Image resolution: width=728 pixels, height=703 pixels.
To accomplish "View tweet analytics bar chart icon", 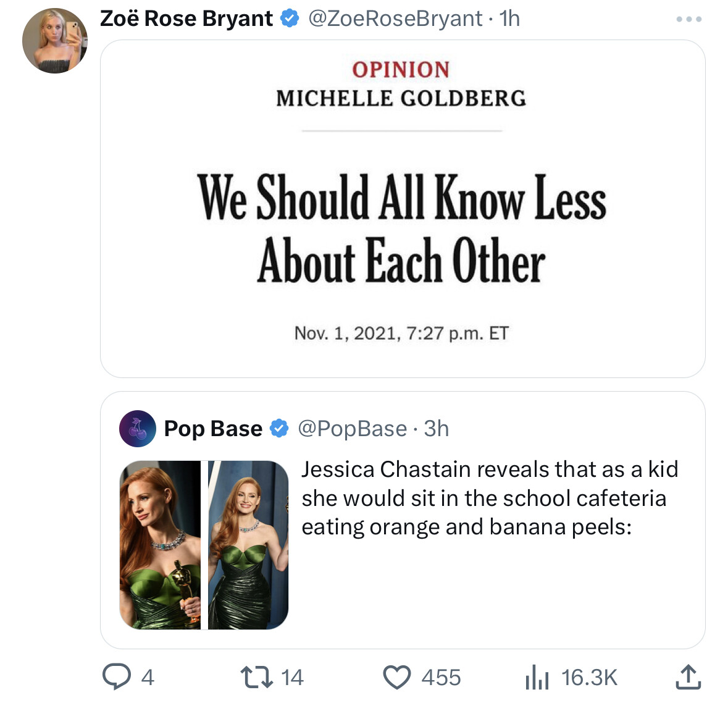I will 537,678.
